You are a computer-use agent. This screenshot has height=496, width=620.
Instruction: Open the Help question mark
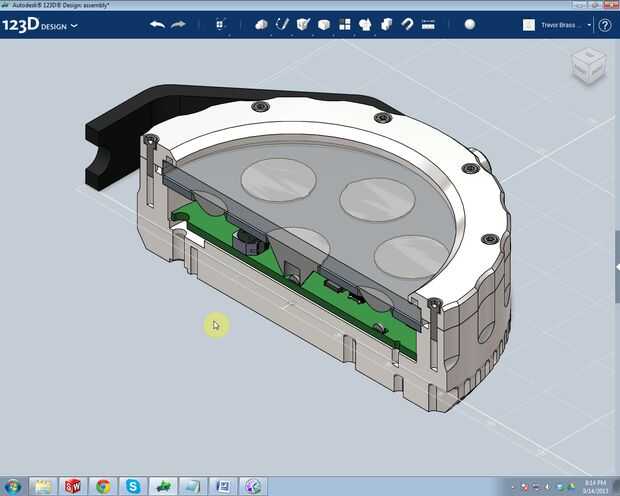tap(605, 25)
